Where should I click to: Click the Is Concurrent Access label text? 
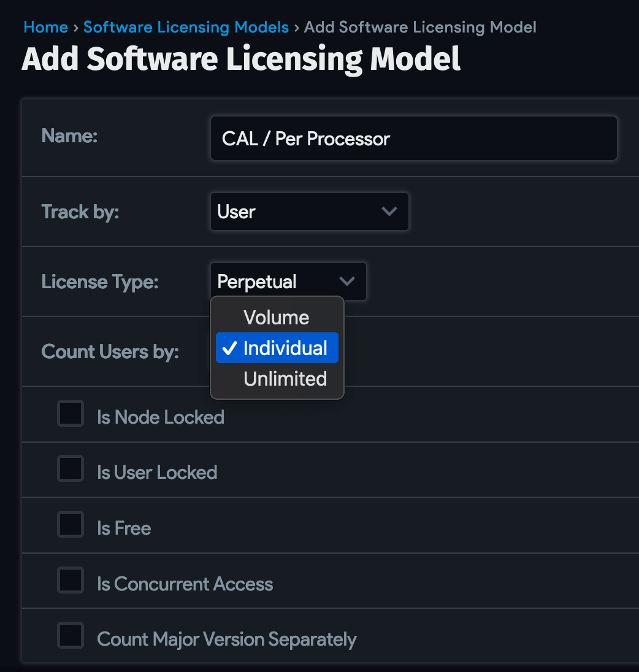click(x=185, y=584)
